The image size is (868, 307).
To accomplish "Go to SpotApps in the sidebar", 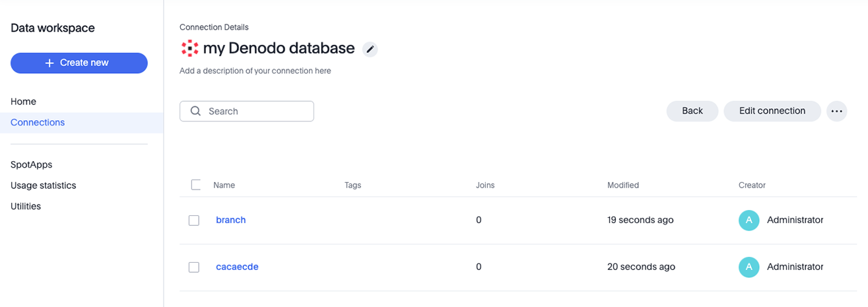I will coord(31,164).
